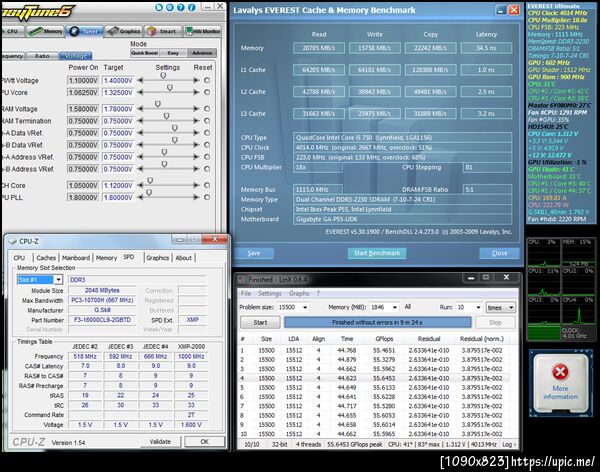Switch to Caches tab in CPU-Z
This screenshot has width=600, height=472.
[46, 258]
